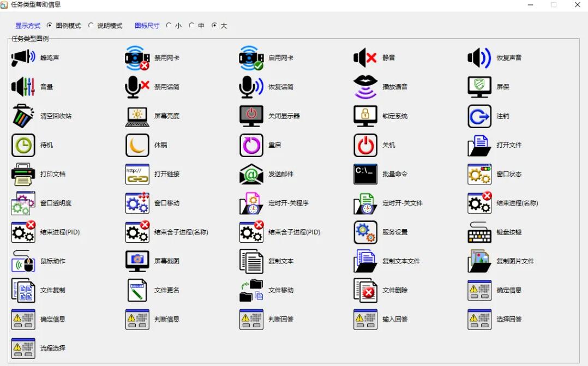The image size is (588, 366).
Task: Select the 文件删除 icon
Action: [365, 290]
